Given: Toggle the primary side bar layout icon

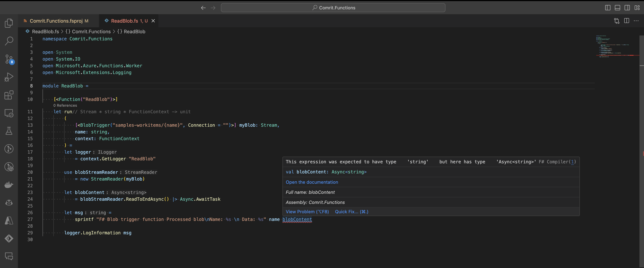Looking at the screenshot, I should [x=607, y=8].
